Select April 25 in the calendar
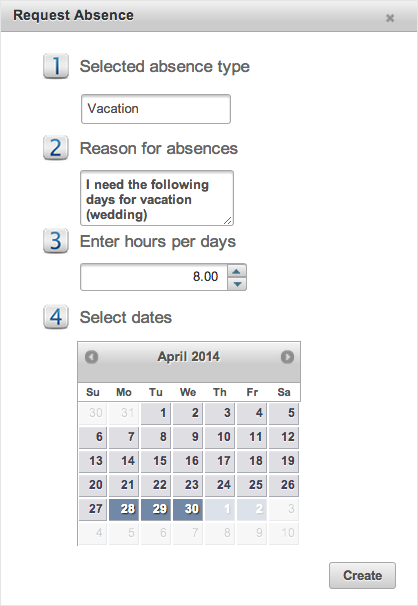 [252, 485]
